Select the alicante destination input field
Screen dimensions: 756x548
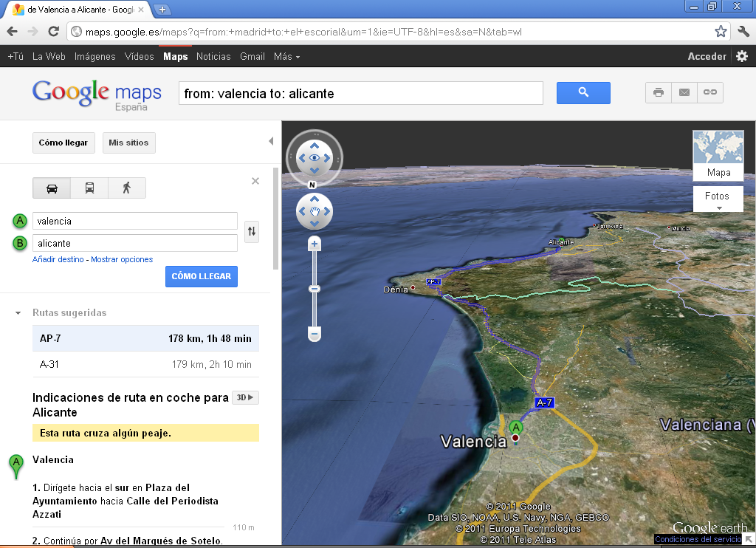pos(134,242)
